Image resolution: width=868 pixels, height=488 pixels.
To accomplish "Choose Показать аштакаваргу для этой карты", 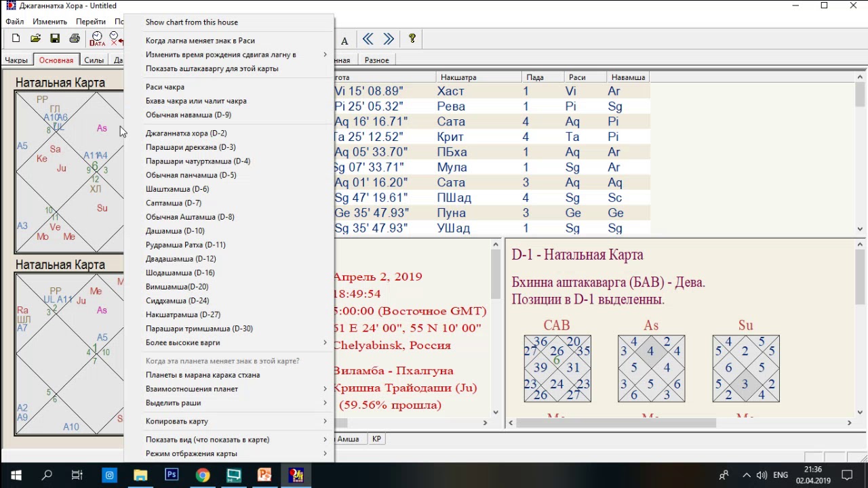I will click(229, 68).
